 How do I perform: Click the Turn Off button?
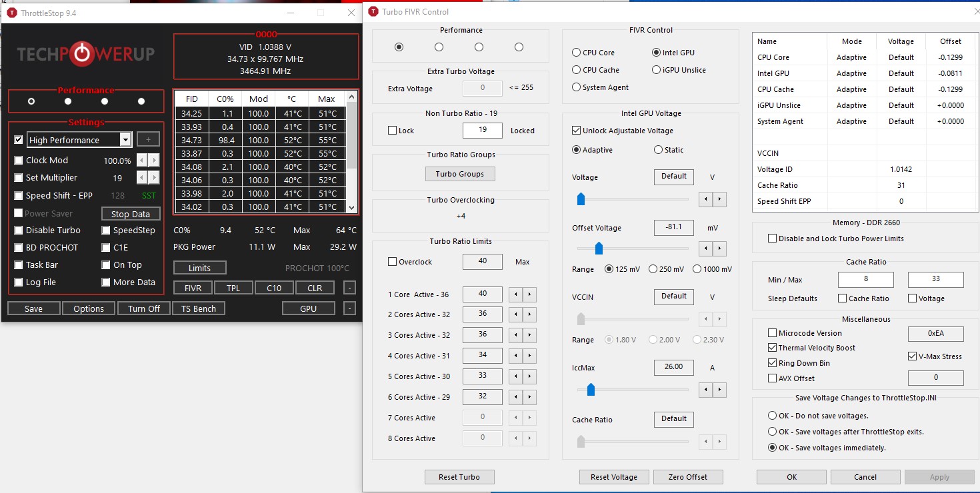point(145,308)
